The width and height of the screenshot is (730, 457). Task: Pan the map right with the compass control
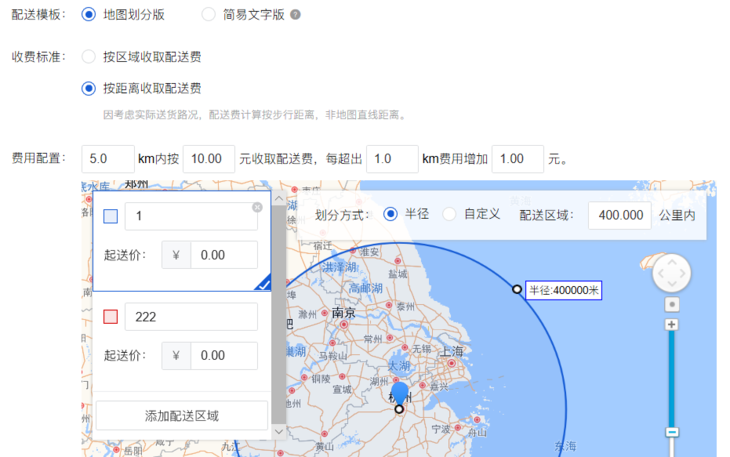683,273
